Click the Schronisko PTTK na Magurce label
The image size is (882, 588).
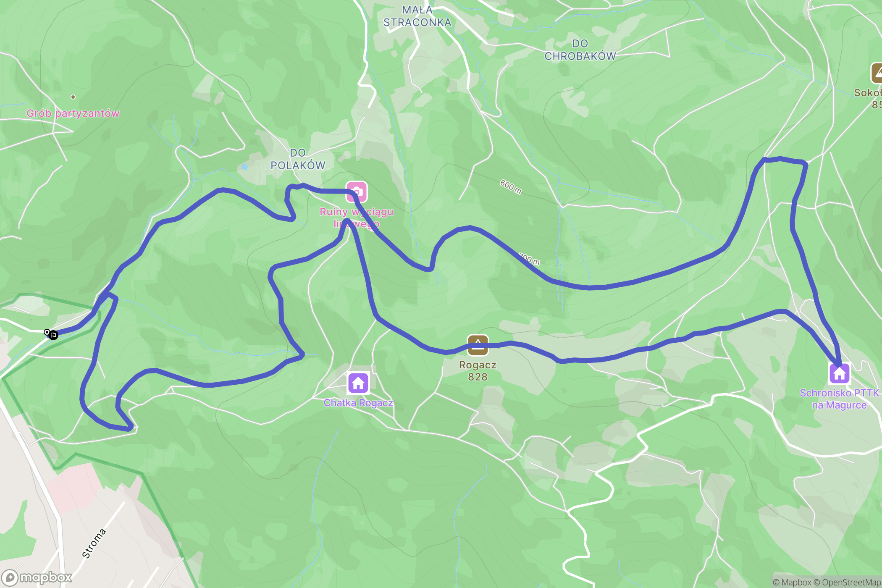(839, 399)
